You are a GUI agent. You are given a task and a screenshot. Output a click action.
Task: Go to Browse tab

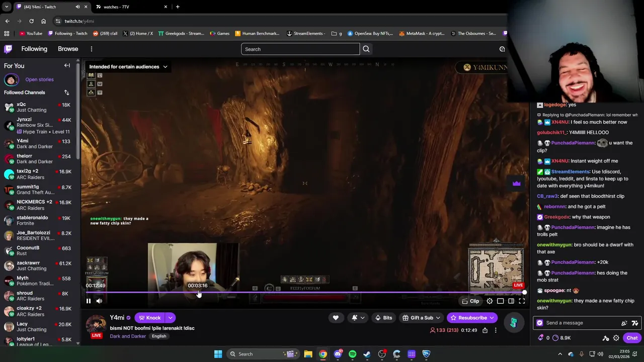[x=68, y=49]
